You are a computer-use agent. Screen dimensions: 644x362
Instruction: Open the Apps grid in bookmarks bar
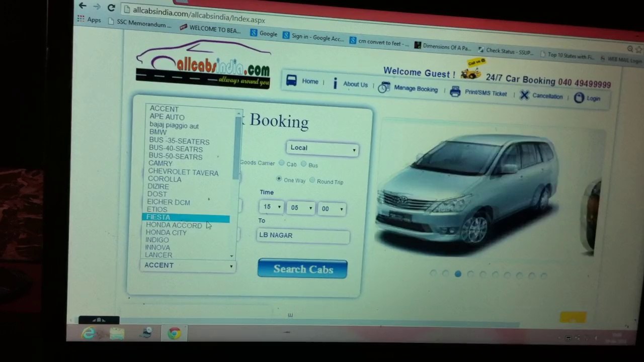[x=89, y=19]
